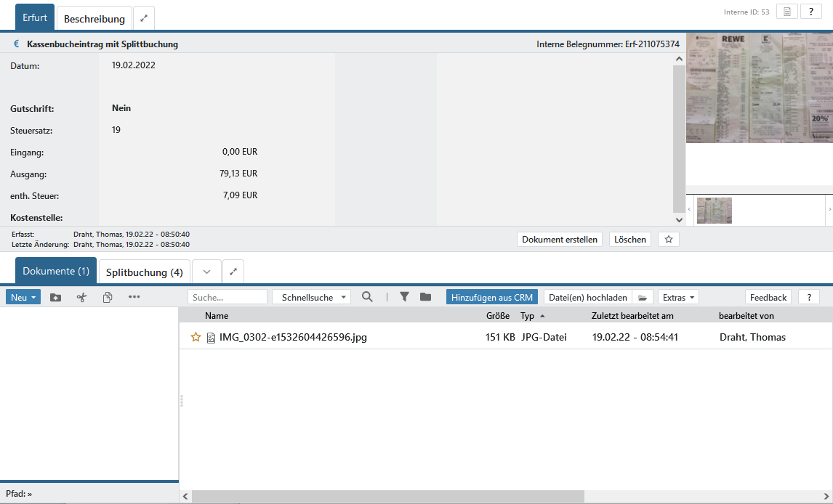Switch to the Beschreibung tab
833x504 pixels.
coord(94,19)
